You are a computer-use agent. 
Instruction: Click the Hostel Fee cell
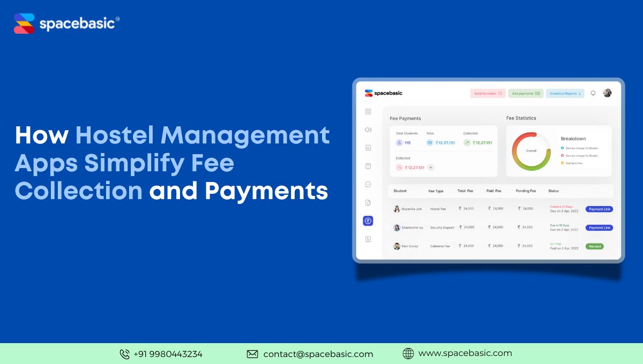438,209
